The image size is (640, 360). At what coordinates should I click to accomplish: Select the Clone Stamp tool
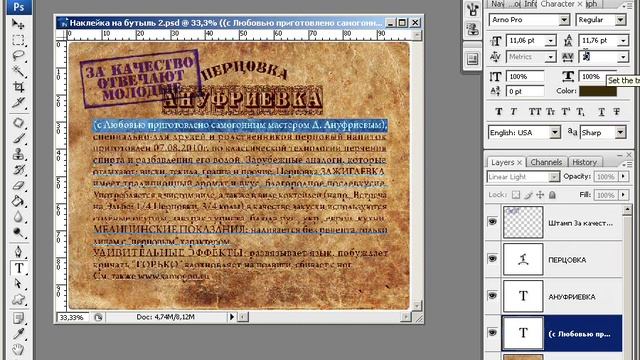coord(18,154)
